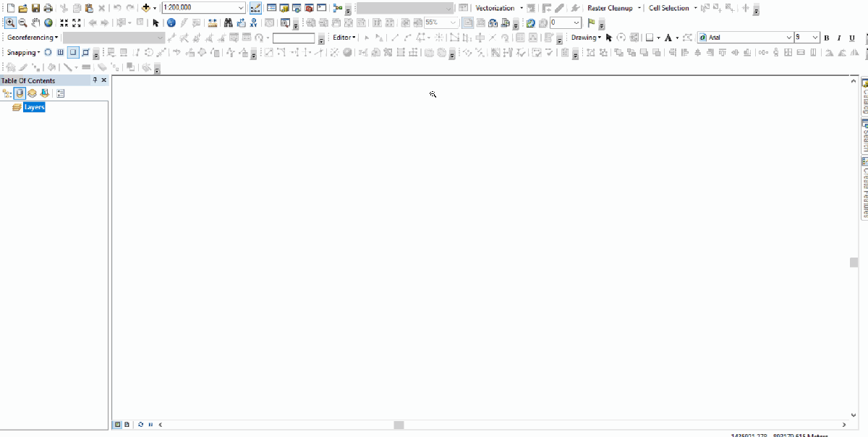Open the zoom percentage 55% box
The height and width of the screenshot is (437, 868).
tap(441, 22)
